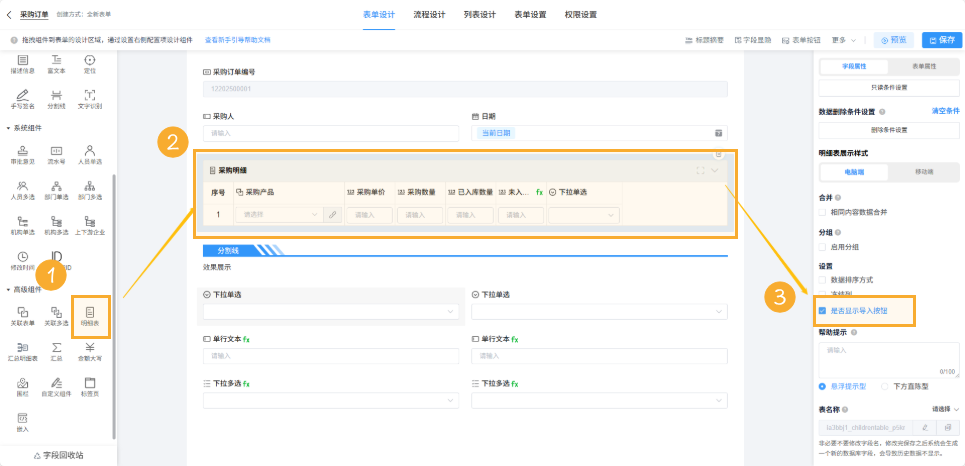
Task: Collapse the 高级组件 section
Action: point(9,289)
